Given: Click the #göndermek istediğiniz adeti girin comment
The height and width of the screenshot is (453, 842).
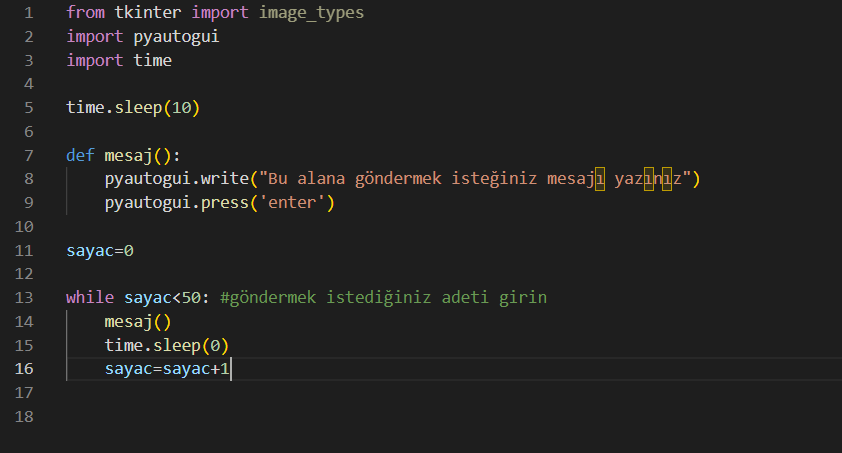Looking at the screenshot, I should (383, 297).
